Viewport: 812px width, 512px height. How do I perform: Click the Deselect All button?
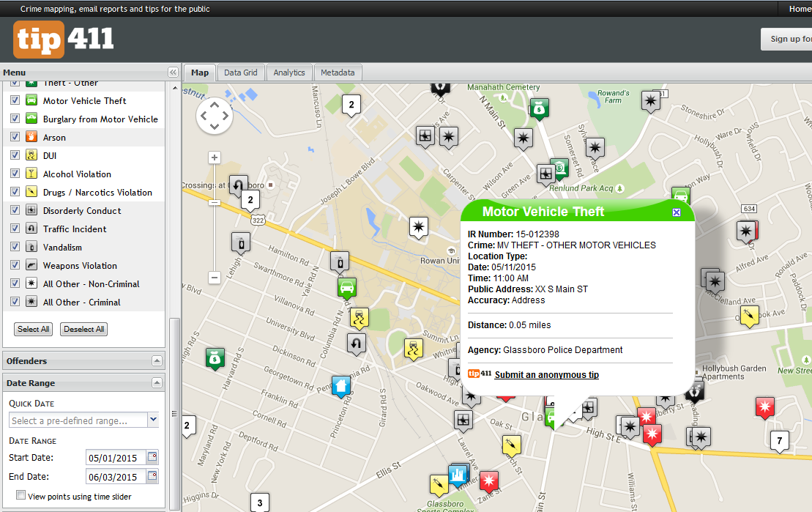(83, 329)
